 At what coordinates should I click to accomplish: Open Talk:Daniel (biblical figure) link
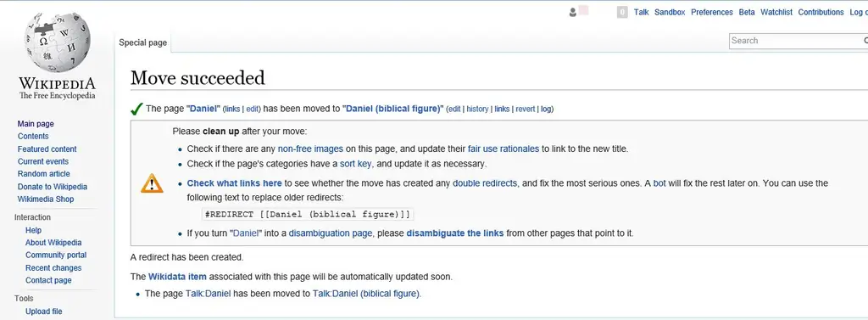click(366, 294)
